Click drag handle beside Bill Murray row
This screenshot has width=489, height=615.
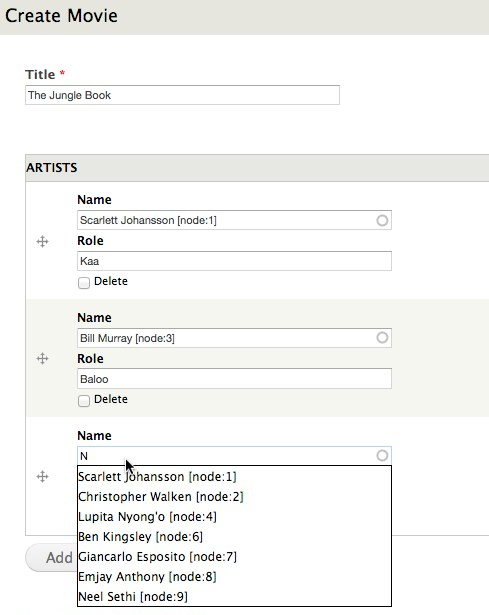coord(42,358)
